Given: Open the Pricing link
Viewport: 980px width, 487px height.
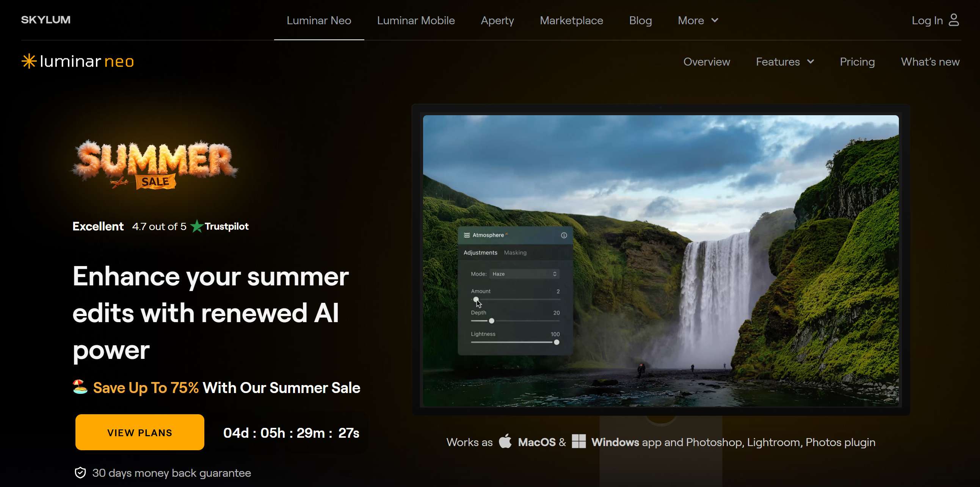Looking at the screenshot, I should point(857,62).
